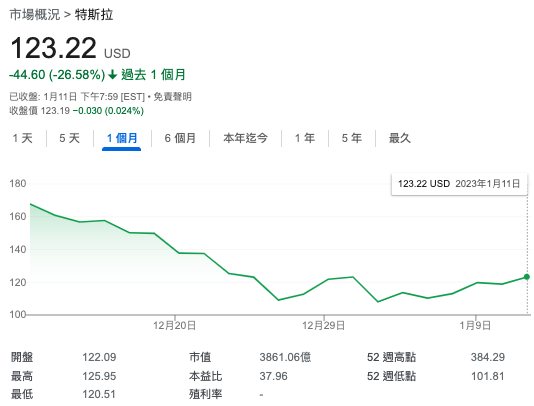Screen dimensions: 534x406
Task: Select the 1 天 time range tab
Action: point(22,138)
